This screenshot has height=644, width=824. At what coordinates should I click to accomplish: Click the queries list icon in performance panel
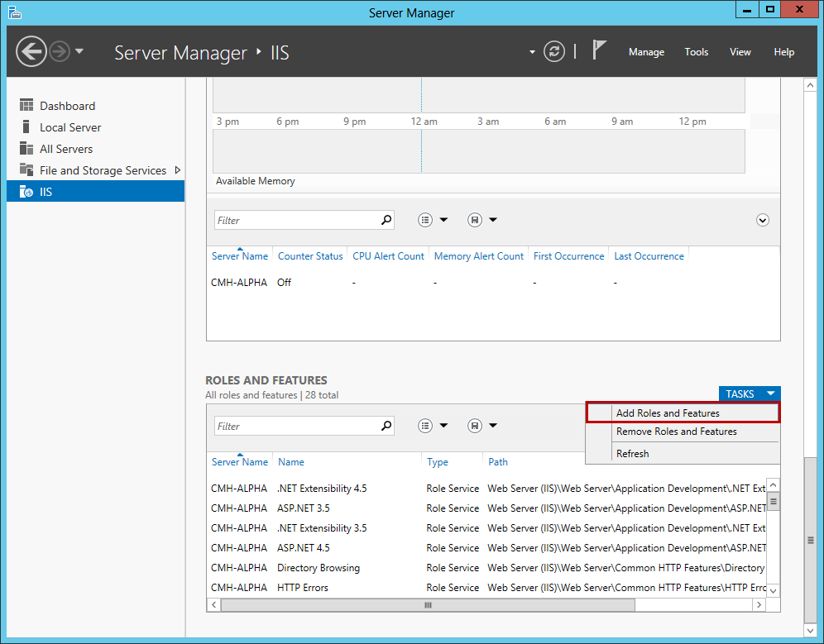tap(425, 219)
